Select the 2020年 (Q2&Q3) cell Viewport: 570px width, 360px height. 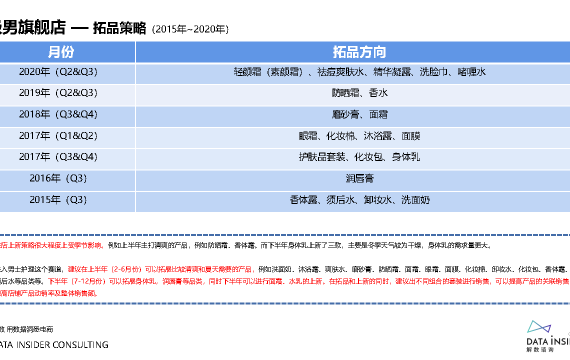point(67,74)
